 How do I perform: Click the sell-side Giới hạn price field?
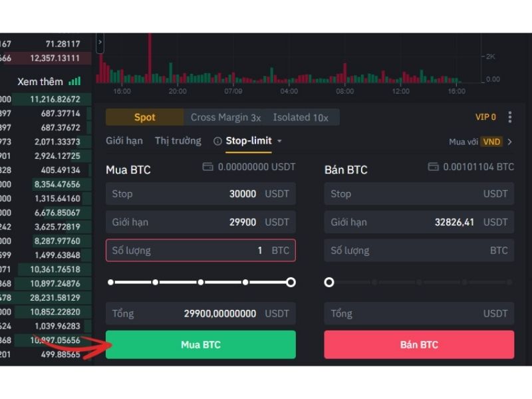419,222
